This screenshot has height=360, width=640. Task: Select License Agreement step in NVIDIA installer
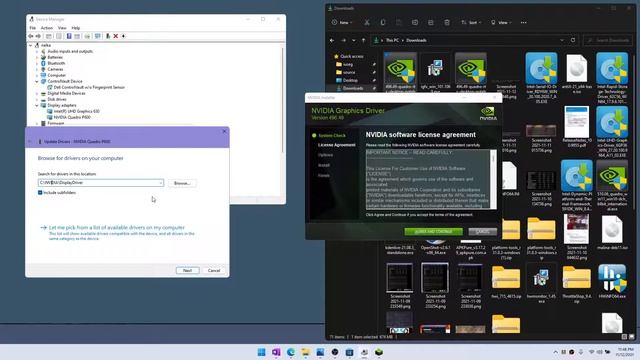pos(337,145)
